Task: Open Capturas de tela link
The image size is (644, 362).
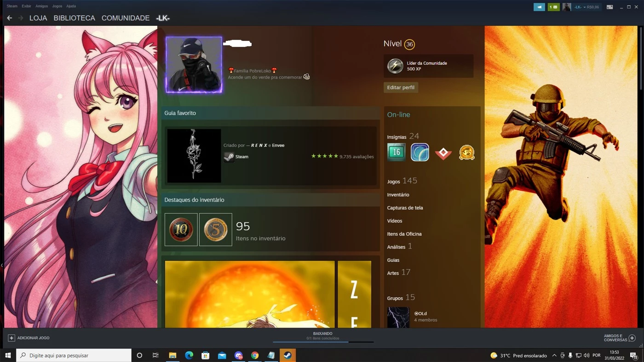Action: click(x=405, y=208)
